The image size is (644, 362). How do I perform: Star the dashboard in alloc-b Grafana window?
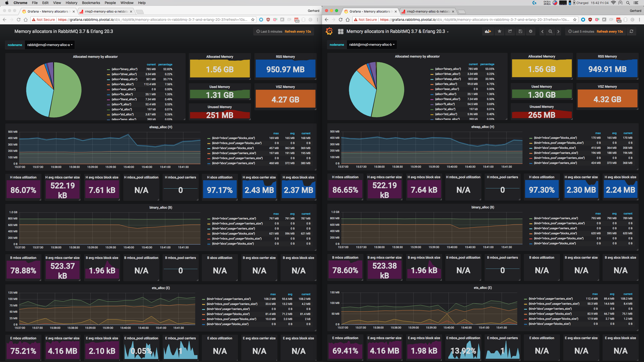[499, 31]
